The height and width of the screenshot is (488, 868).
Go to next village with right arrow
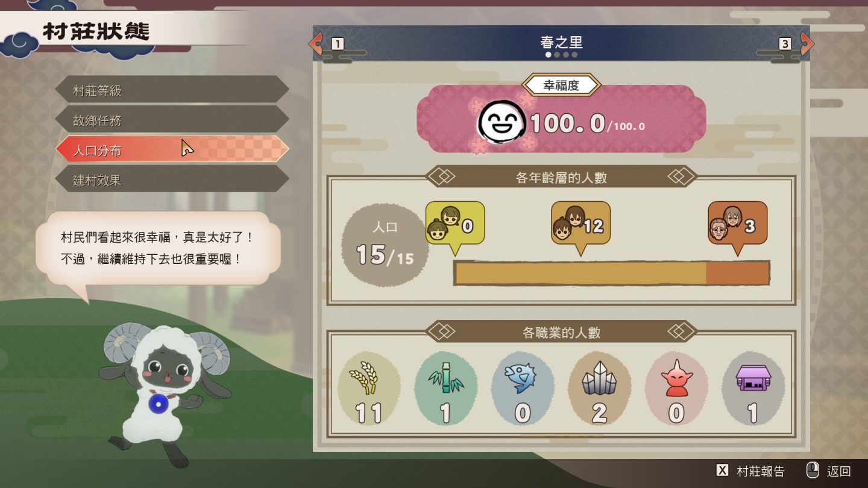tap(807, 43)
